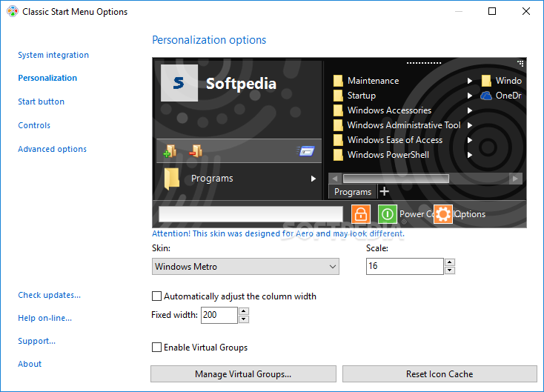Click the Maintenance folder icon
The image size is (544, 392).
[x=338, y=81]
